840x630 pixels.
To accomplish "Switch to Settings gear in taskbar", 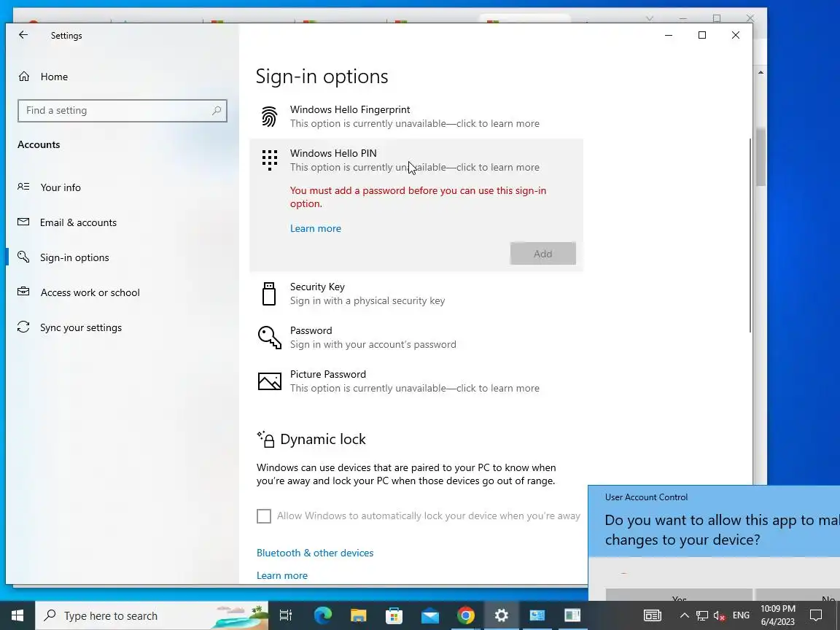I will pyautogui.click(x=502, y=615).
